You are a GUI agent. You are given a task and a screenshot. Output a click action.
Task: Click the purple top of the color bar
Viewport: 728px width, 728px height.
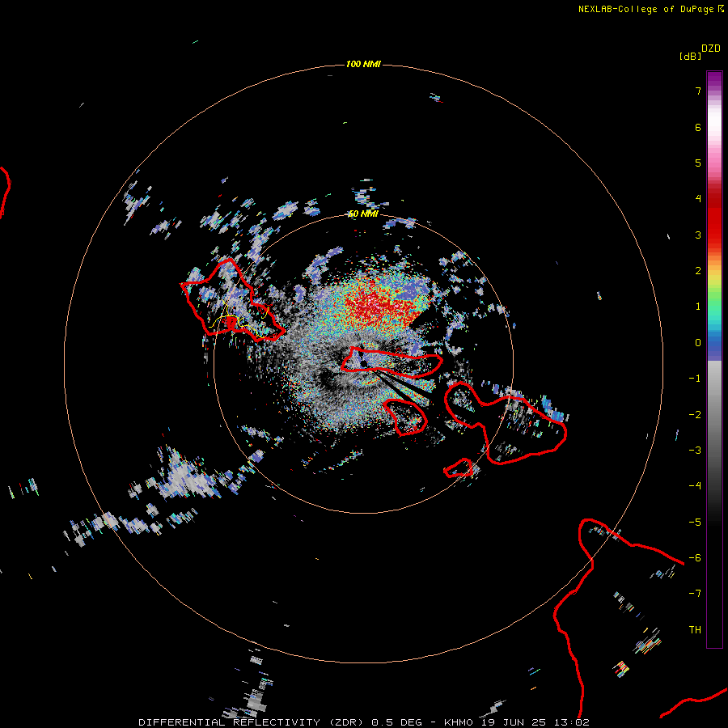(x=714, y=80)
